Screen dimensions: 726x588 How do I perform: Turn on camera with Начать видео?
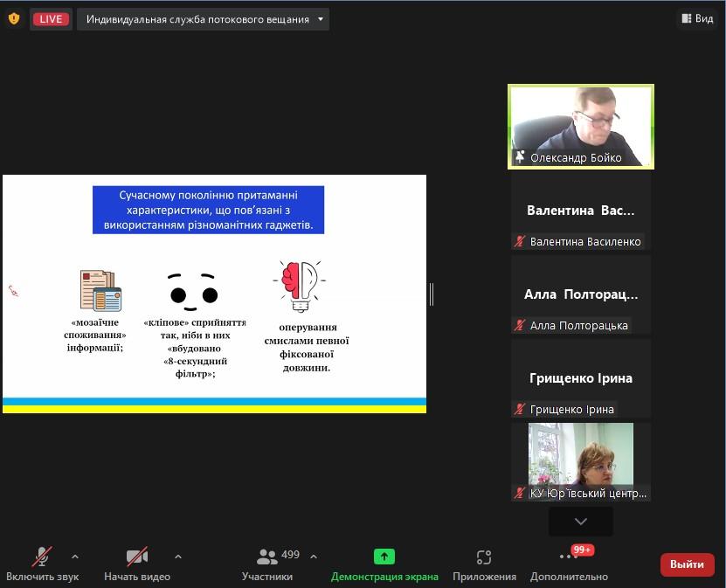tap(137, 564)
